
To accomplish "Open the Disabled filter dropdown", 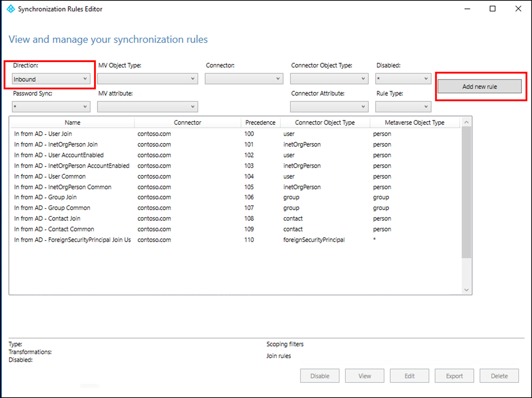I will [403, 79].
